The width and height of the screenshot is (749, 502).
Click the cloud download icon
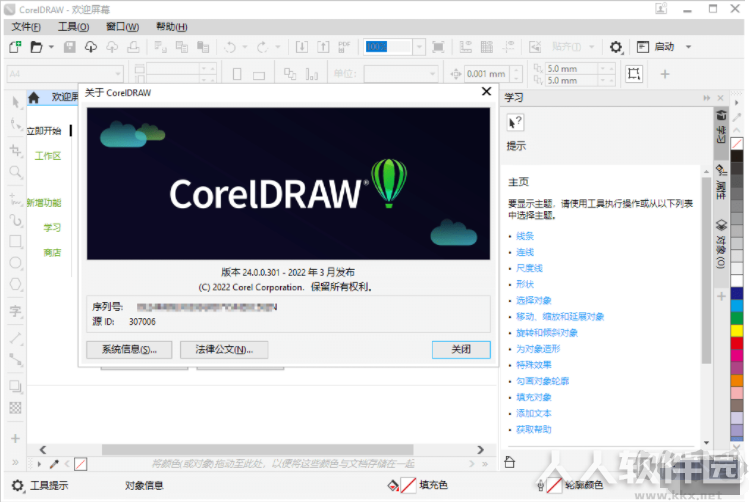[x=91, y=47]
